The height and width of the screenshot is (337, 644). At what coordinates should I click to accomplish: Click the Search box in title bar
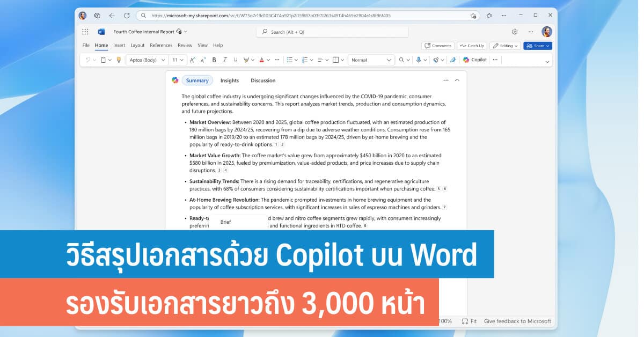(x=332, y=32)
